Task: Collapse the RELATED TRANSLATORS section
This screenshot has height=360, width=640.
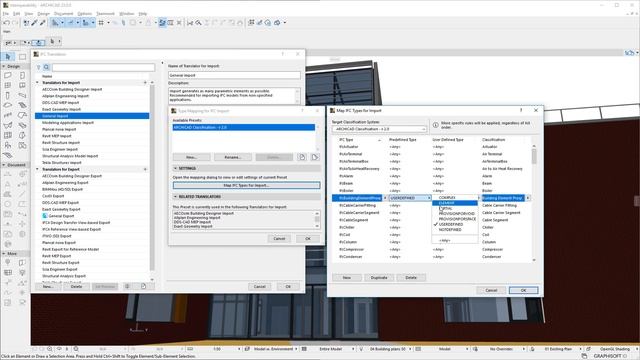Action: click(x=176, y=197)
